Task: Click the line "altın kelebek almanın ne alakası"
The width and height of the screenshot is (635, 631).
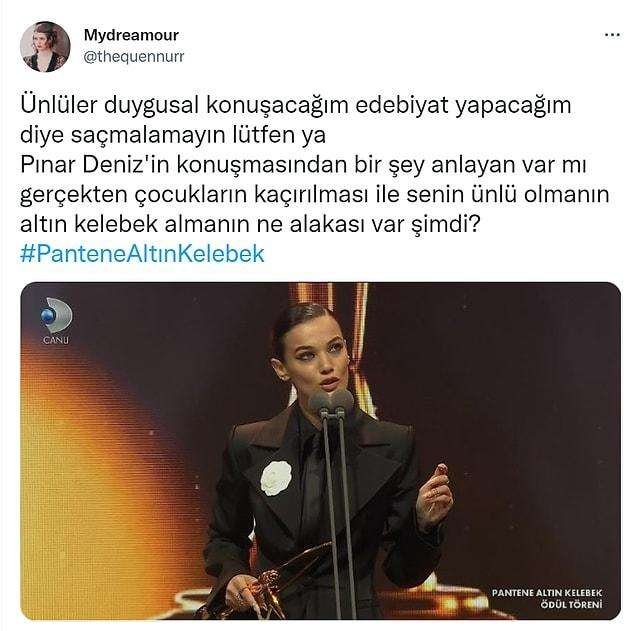Action: pyautogui.click(x=250, y=224)
